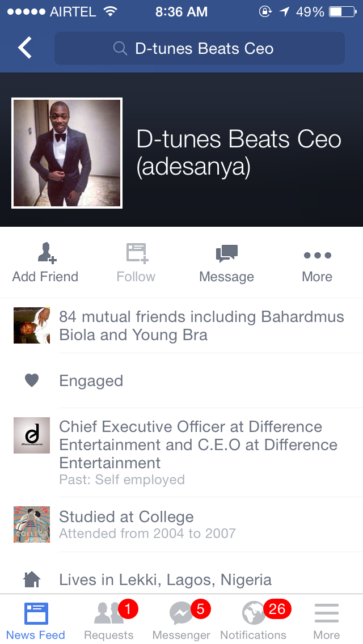Tap the home icon beside Lives in Lekki

[x=32, y=579]
